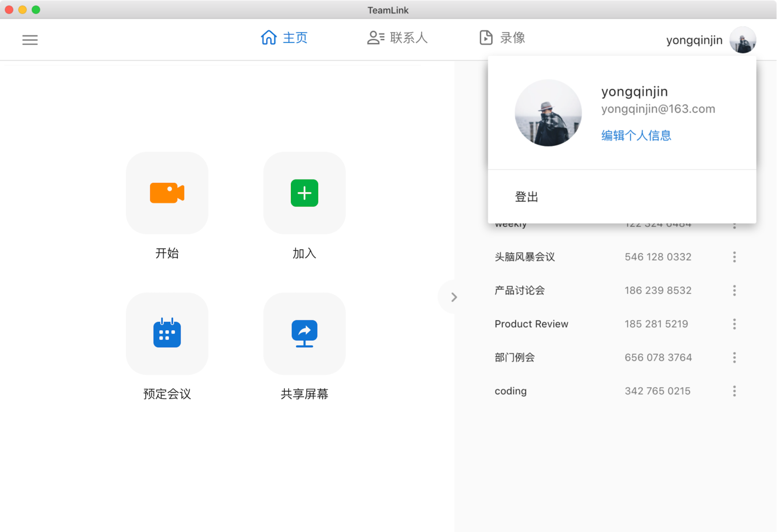This screenshot has height=532, width=777.
Task: Click 登出 to log out
Action: tap(526, 197)
